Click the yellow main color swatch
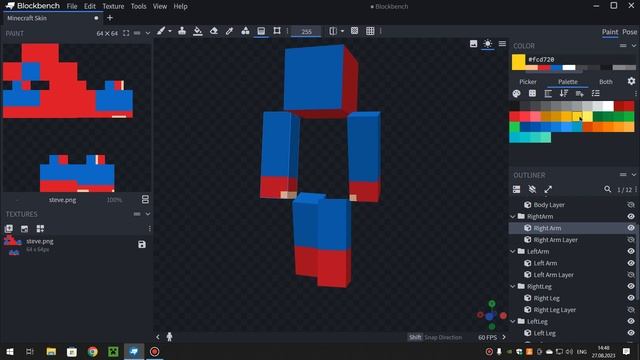This screenshot has width=640, height=360. tap(518, 62)
